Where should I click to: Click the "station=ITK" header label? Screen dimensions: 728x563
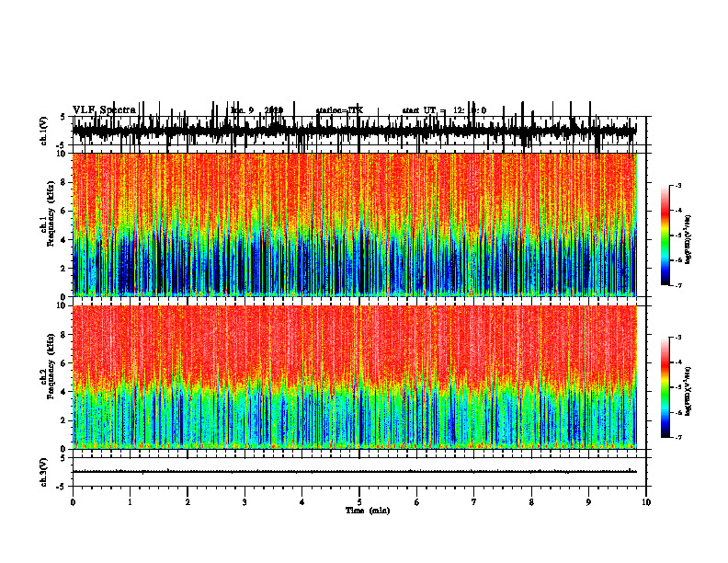(339, 110)
